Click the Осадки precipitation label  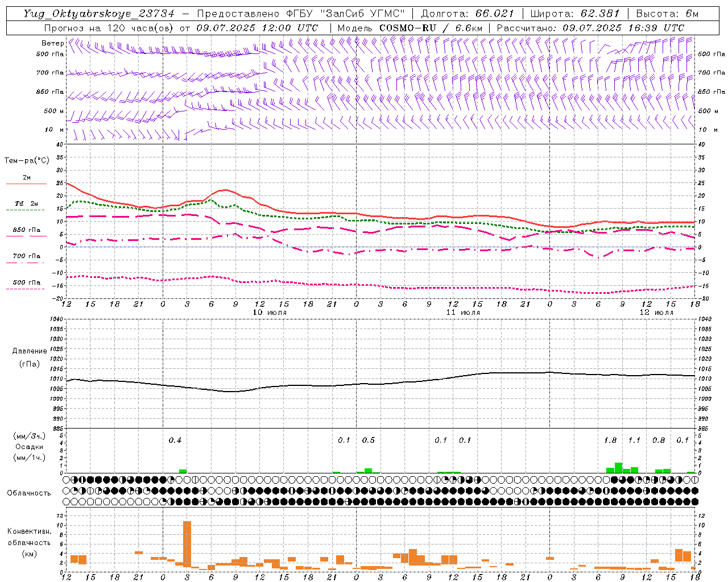tap(28, 447)
